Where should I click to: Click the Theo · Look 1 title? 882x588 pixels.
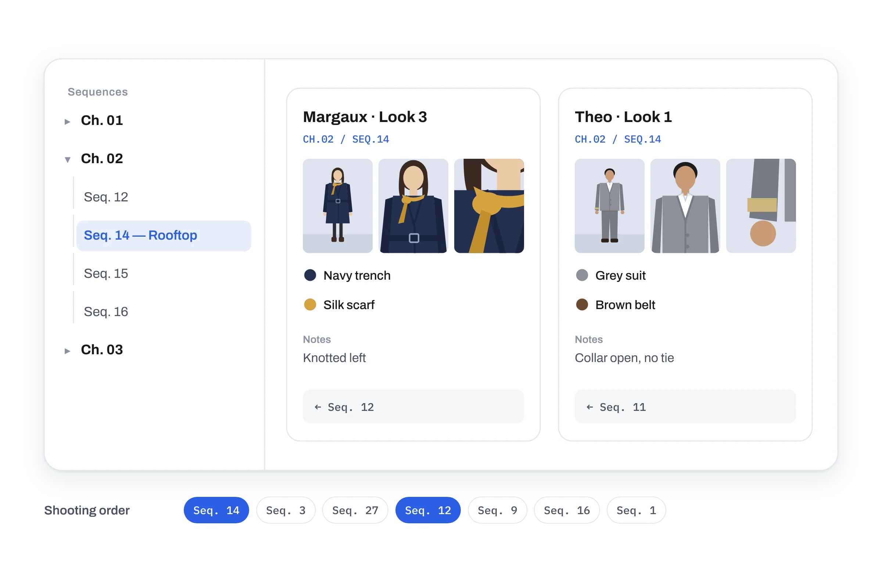(623, 117)
